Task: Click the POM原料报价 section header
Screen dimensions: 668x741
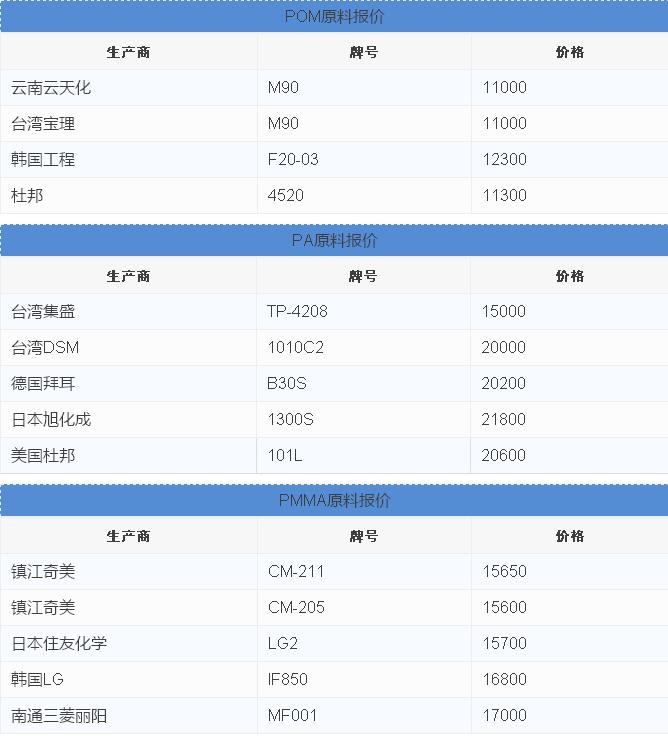Action: pos(334,17)
